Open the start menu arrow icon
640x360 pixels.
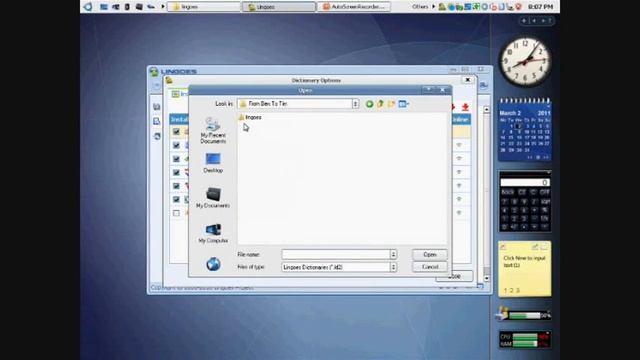tap(88, 7)
